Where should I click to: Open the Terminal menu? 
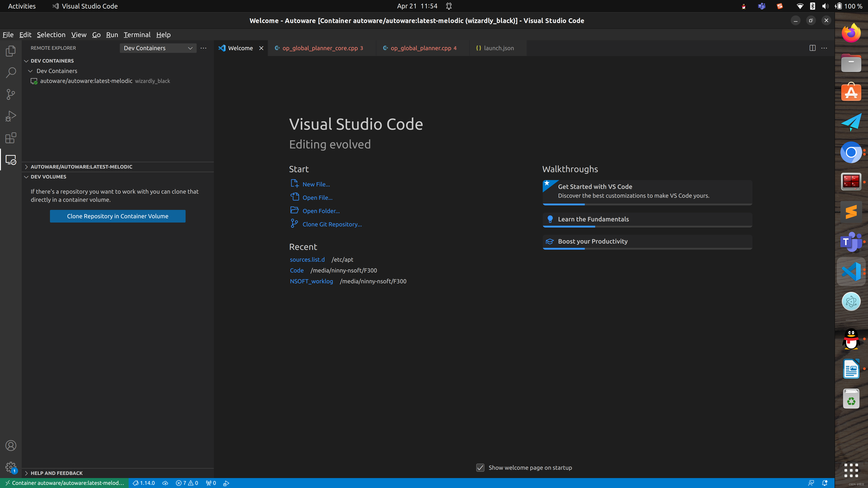137,35
